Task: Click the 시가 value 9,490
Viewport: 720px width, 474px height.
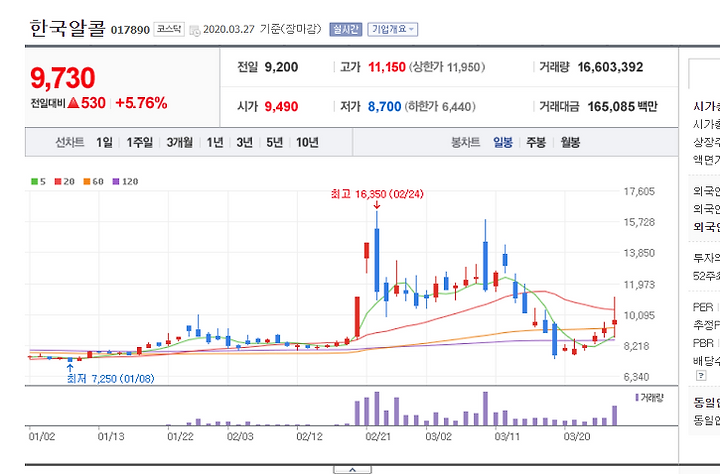Action: [x=281, y=107]
